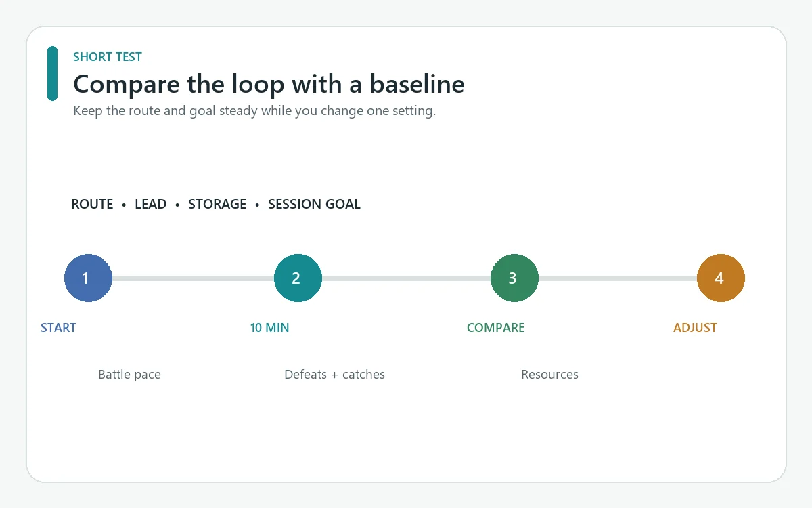
Task: Click the Battle pace caption
Action: pyautogui.click(x=129, y=375)
